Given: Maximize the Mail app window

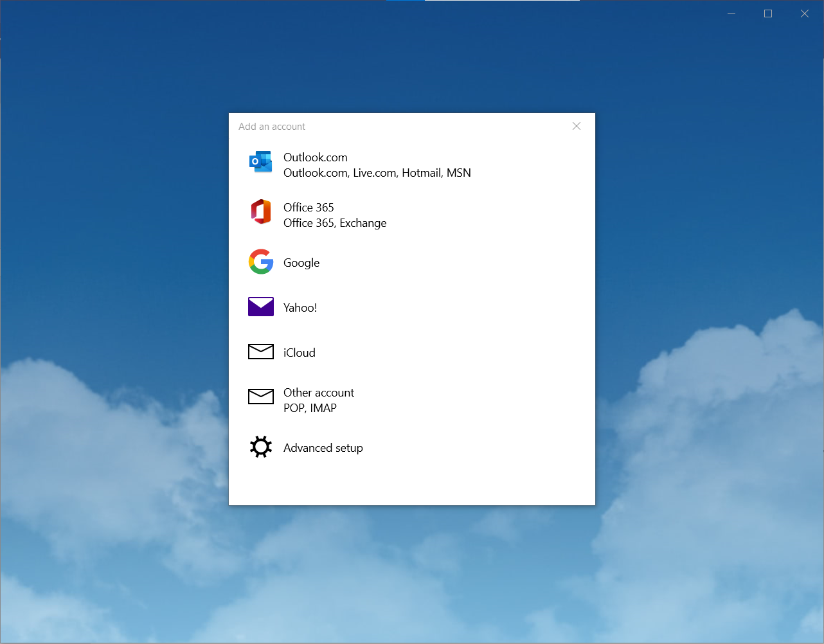Looking at the screenshot, I should point(768,13).
